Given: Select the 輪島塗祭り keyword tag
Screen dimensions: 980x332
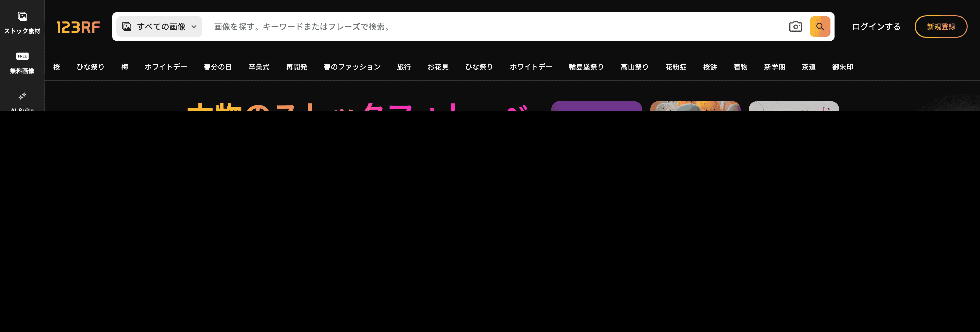Looking at the screenshot, I should (x=586, y=67).
